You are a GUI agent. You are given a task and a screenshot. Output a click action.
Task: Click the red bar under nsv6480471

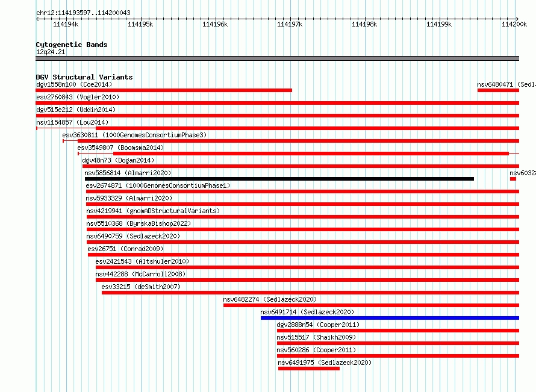coord(499,90)
